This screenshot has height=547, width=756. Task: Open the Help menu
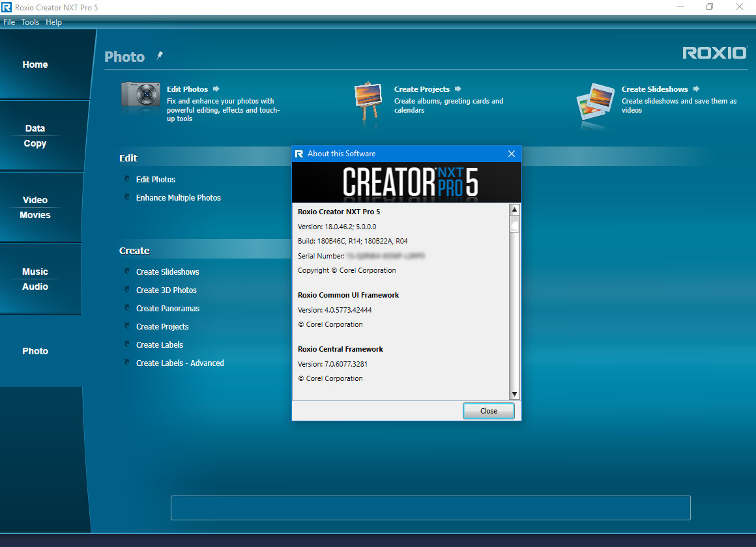pos(53,21)
